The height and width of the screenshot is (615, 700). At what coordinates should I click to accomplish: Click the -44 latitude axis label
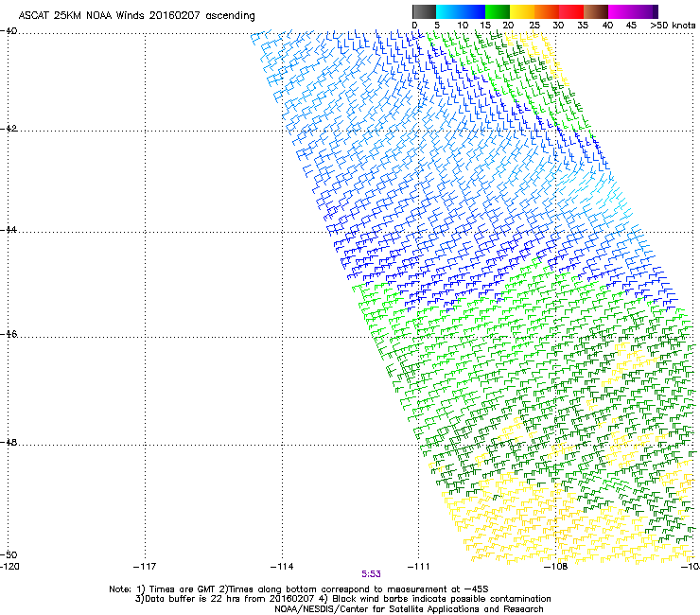tap(9, 230)
